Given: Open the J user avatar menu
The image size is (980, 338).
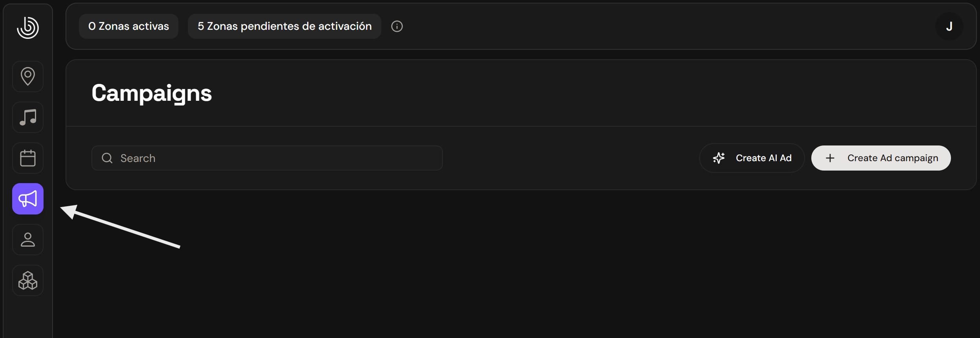Looking at the screenshot, I should tap(949, 26).
